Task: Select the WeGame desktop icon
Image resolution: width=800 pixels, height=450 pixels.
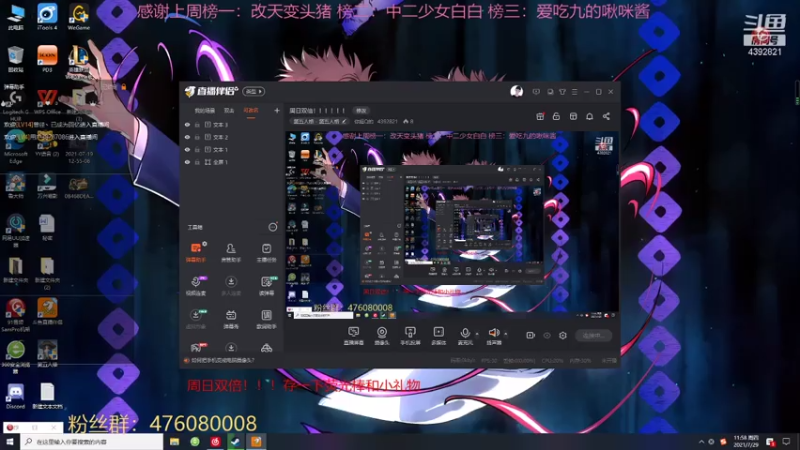Action: (x=79, y=17)
